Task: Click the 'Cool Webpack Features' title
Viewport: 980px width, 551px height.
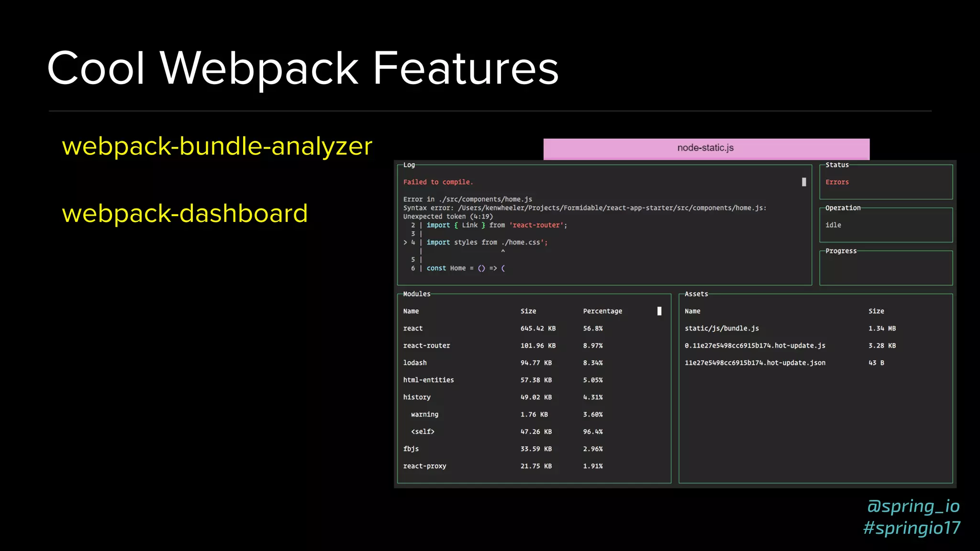Action: click(303, 69)
